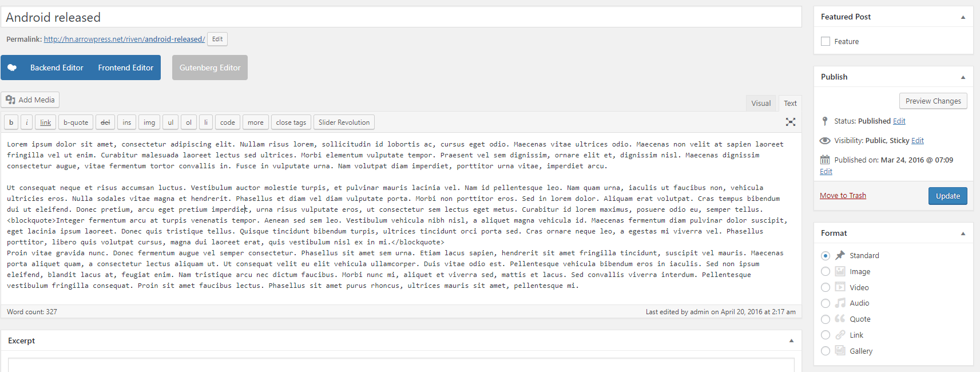
Task: Insert an ins tag
Action: click(126, 122)
